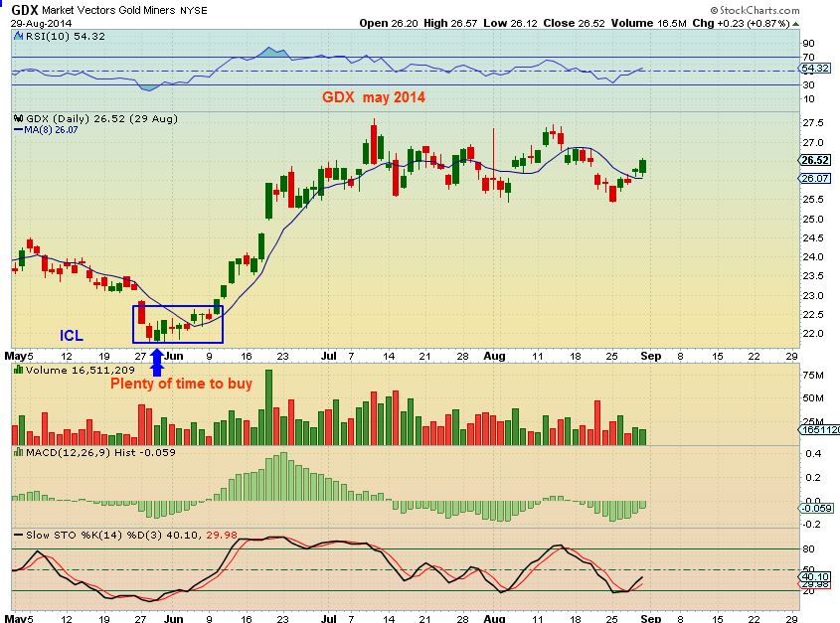Click the candlestick icon beside GDX (Daily)
Image resolution: width=840 pixels, height=623 pixels.
(x=19, y=119)
